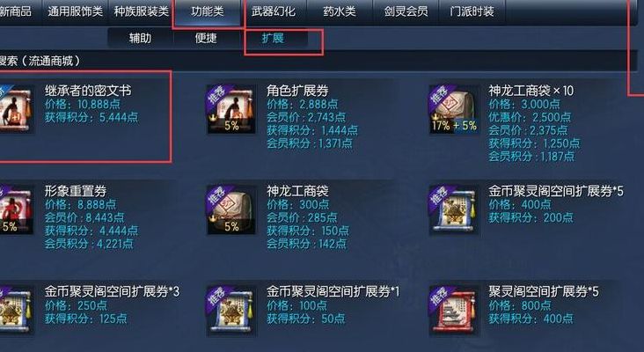Select the 神龙工商袋×10 bag icon
Screen dimensions: 644x352
coord(454,110)
